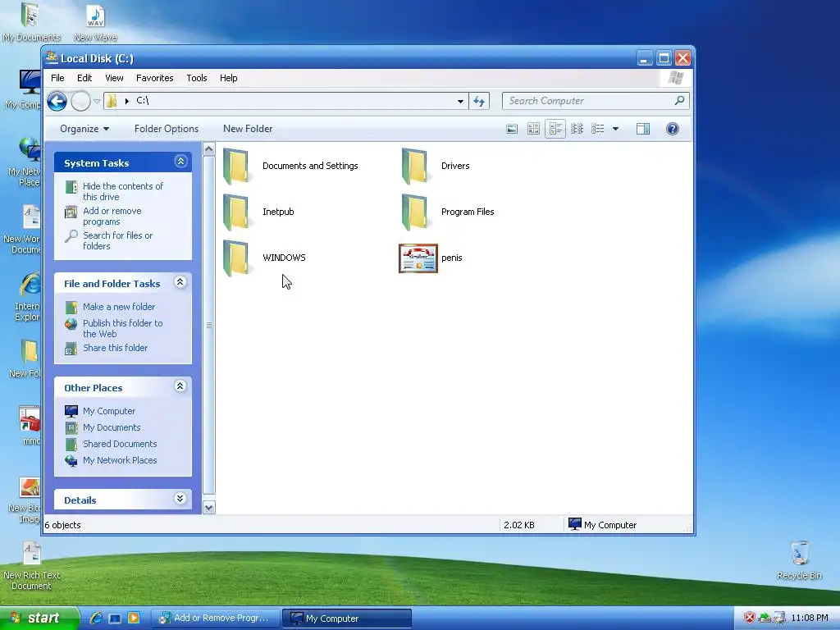The height and width of the screenshot is (630, 840).
Task: Collapse the File and Folder Tasks panel
Action: point(180,282)
